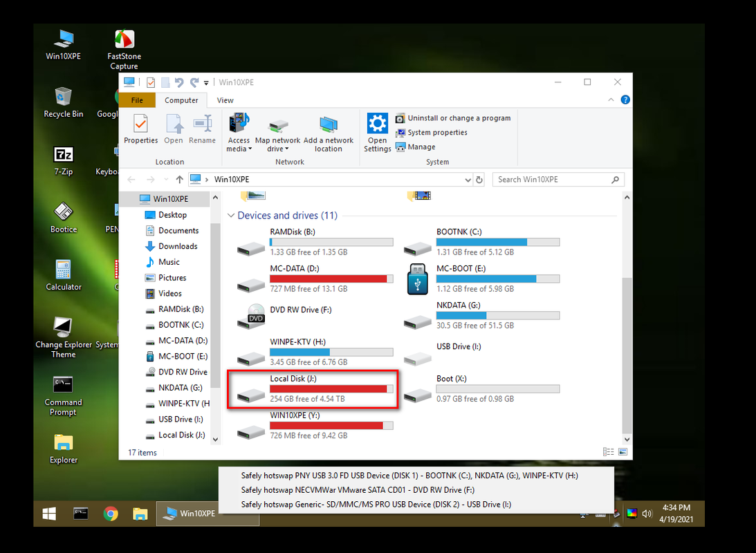Collapse the Devices and drives group
Image resolution: width=756 pixels, height=553 pixels.
click(231, 215)
